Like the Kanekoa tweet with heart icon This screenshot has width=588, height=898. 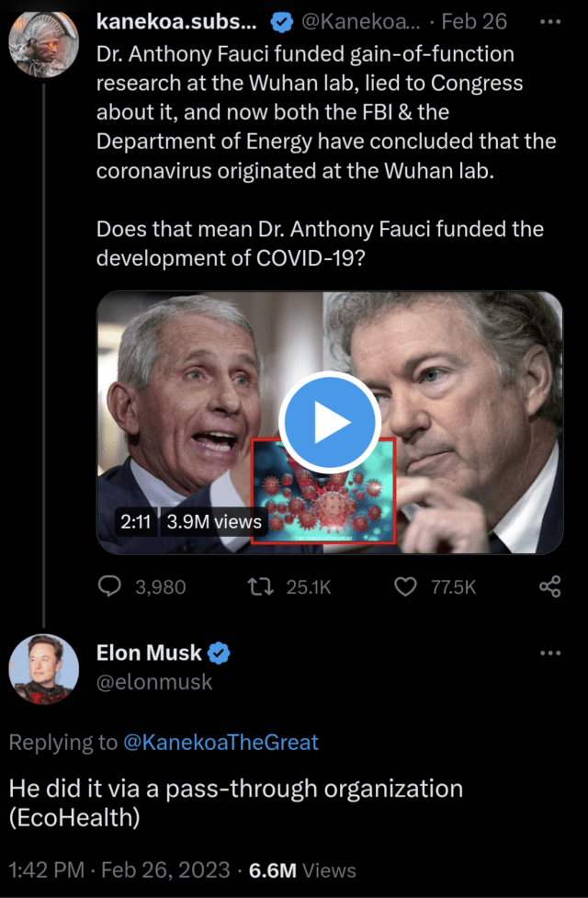point(406,586)
